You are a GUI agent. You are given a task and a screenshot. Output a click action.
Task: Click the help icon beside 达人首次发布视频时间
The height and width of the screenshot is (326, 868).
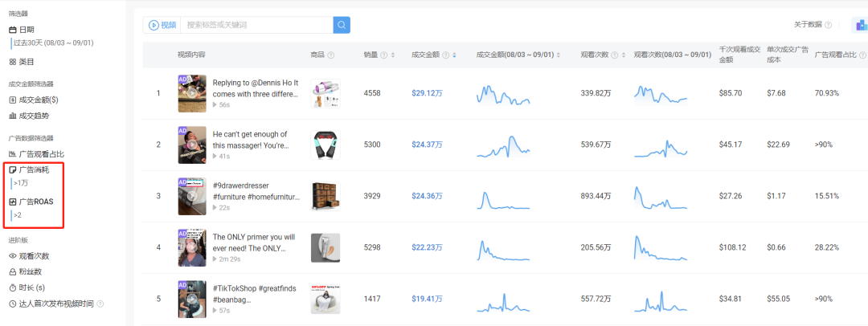click(100, 304)
